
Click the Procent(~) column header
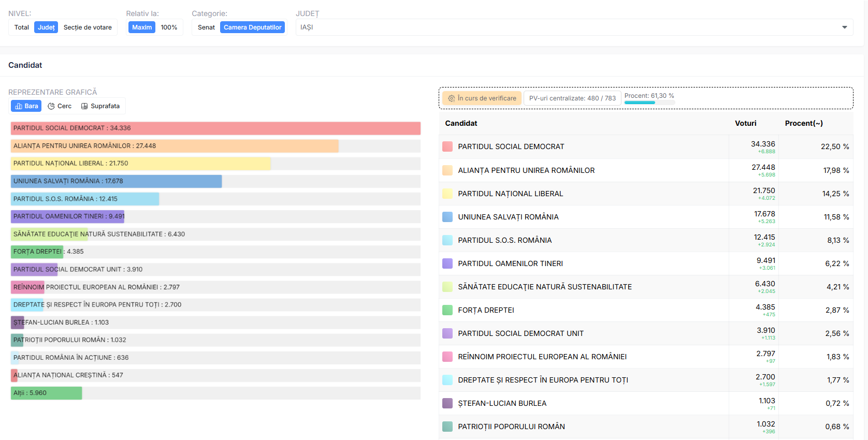[804, 123]
